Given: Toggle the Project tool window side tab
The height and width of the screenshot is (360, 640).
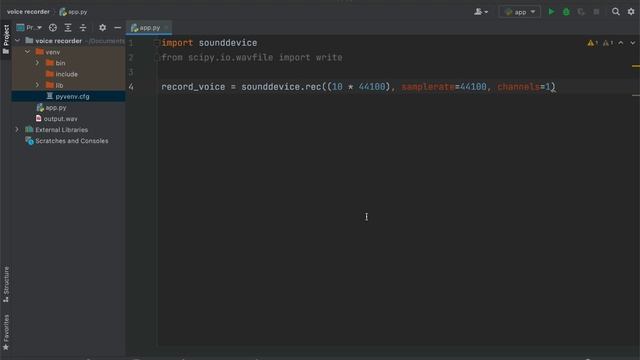Looking at the screenshot, I should click(6, 39).
